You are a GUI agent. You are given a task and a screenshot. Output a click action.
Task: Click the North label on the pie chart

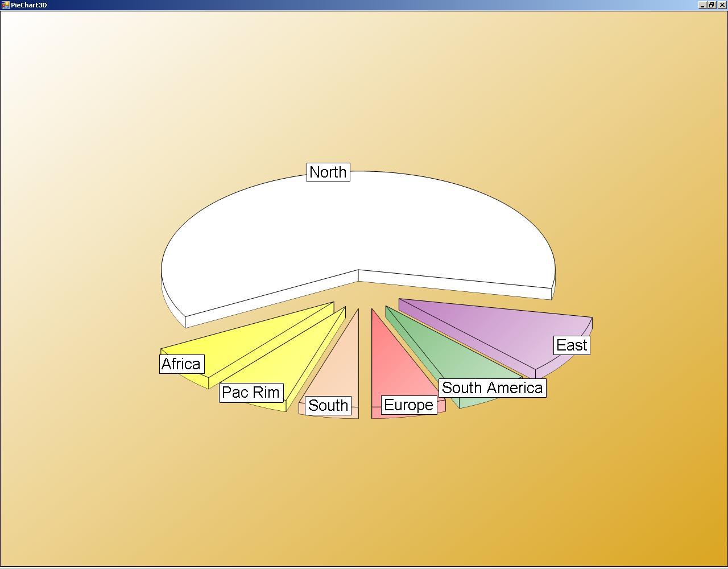[328, 172]
